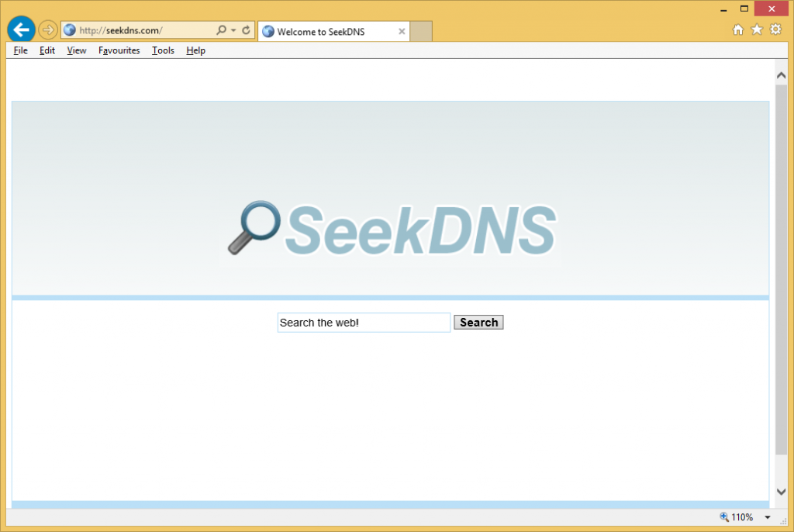The image size is (794, 532).
Task: Open the Tools gear icon
Action: (775, 29)
